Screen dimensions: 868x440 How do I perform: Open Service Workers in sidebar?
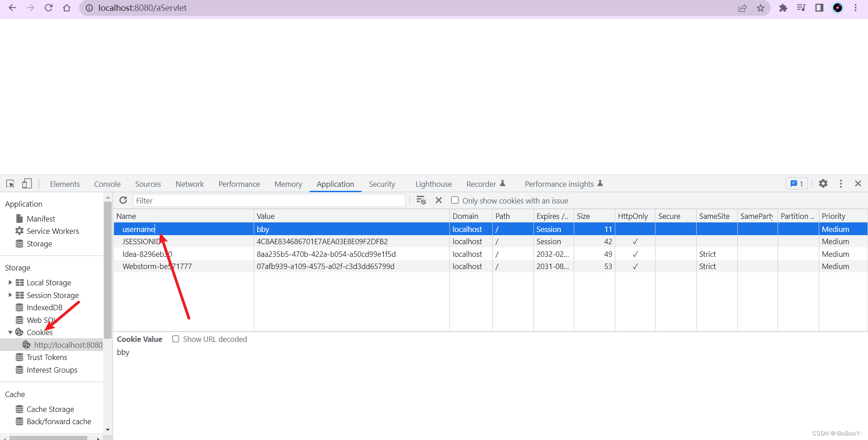[x=52, y=231]
